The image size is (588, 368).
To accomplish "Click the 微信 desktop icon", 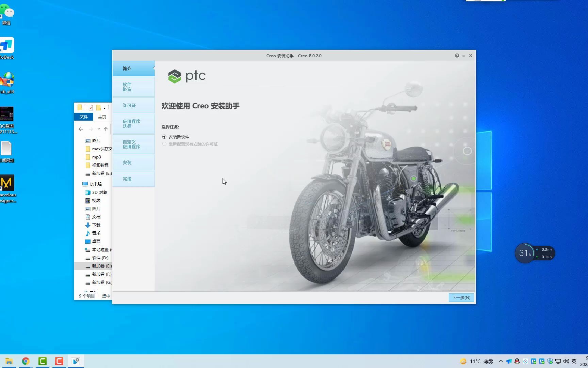I will [x=7, y=15].
